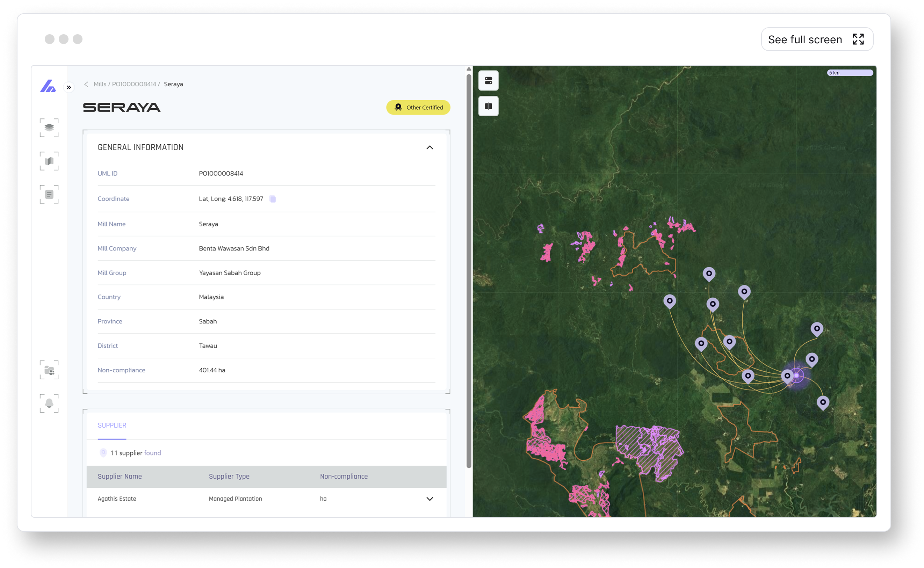Sort by Supplier Name column header
Image resolution: width=924 pixels, height=568 pixels.
point(120,476)
